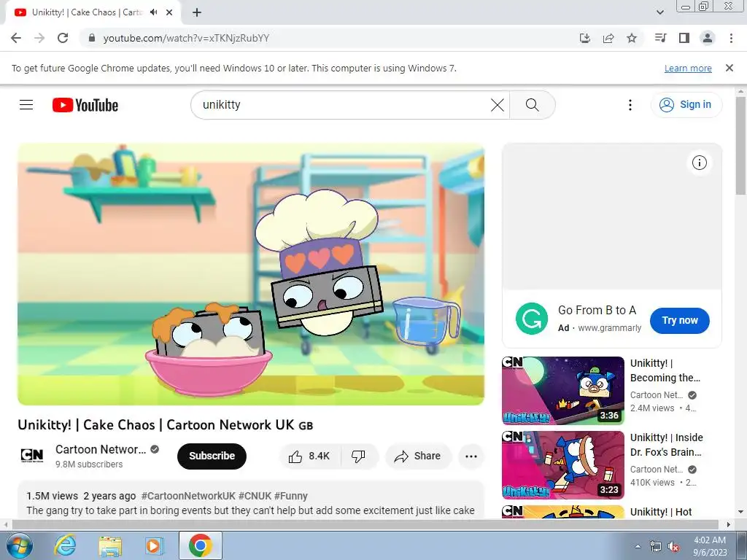Mute tab via speaker icon
The image size is (747, 560).
tap(153, 12)
